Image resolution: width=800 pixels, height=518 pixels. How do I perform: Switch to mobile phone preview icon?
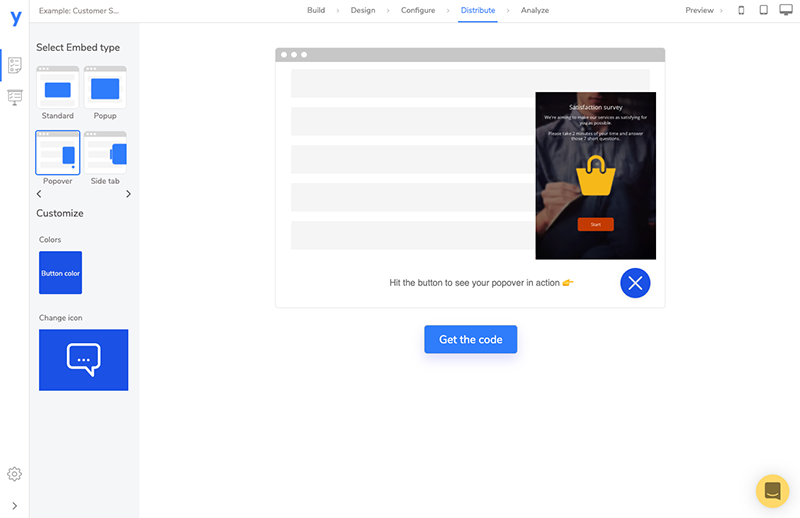coord(741,10)
